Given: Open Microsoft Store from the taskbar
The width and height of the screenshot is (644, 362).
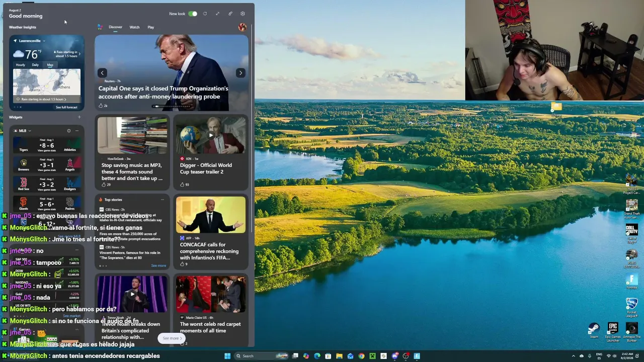Looking at the screenshot, I should click(x=328, y=356).
